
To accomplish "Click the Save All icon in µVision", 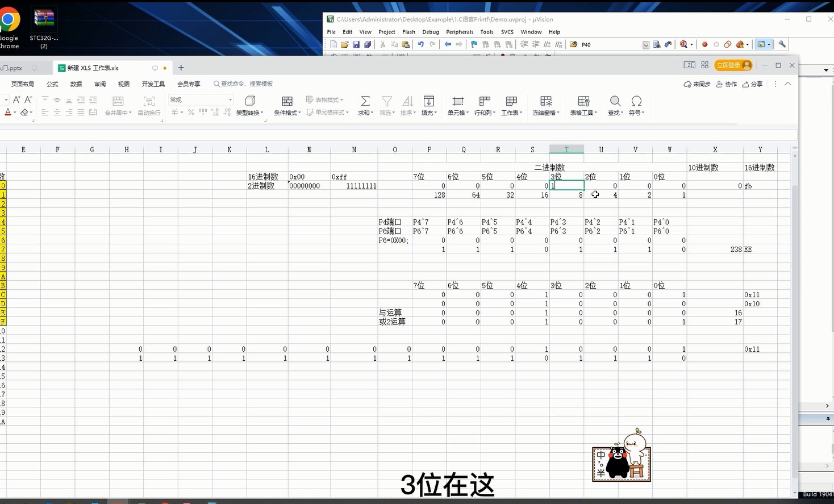I will [x=368, y=44].
